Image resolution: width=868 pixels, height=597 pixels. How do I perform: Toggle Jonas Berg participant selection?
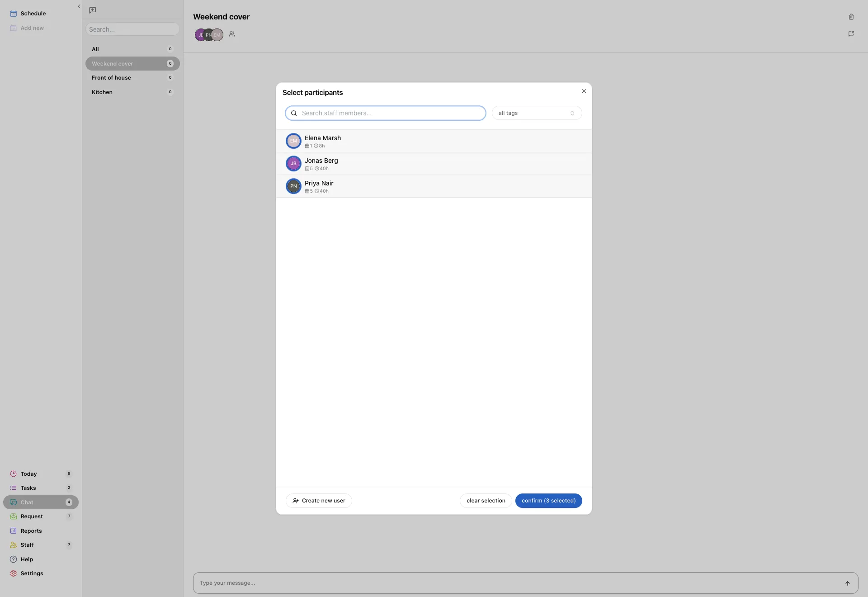pos(434,164)
